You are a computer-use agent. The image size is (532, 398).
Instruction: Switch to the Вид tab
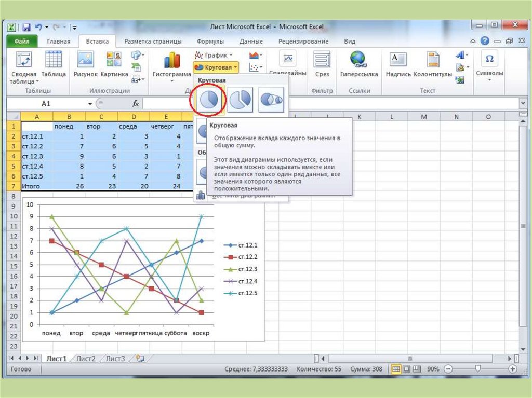tap(350, 42)
